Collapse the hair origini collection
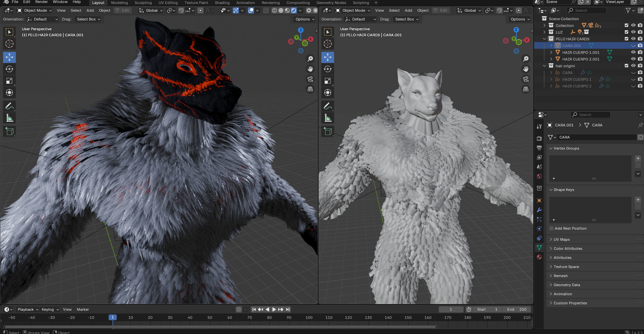Screen dimensions: 644x334 pyautogui.click(x=545, y=66)
